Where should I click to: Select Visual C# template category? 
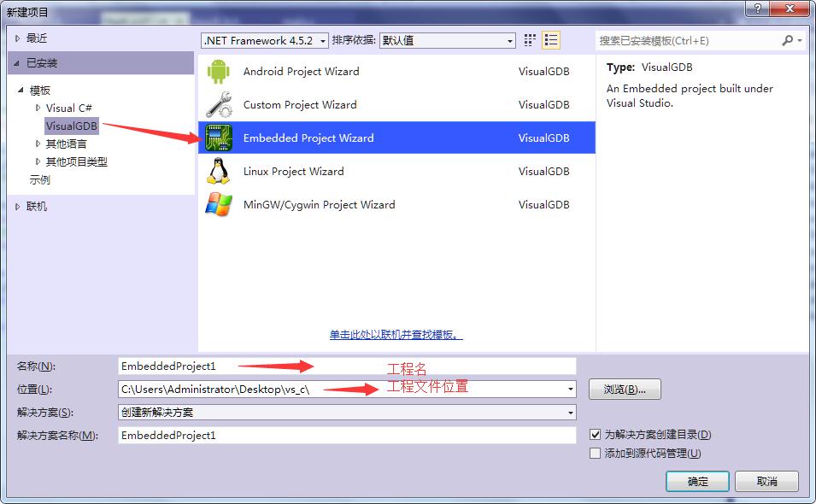pos(68,108)
